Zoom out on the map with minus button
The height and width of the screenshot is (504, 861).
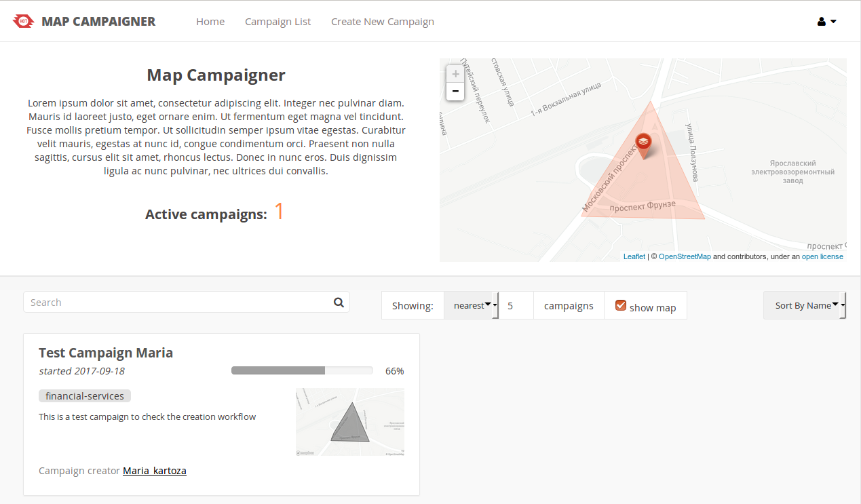coord(455,90)
